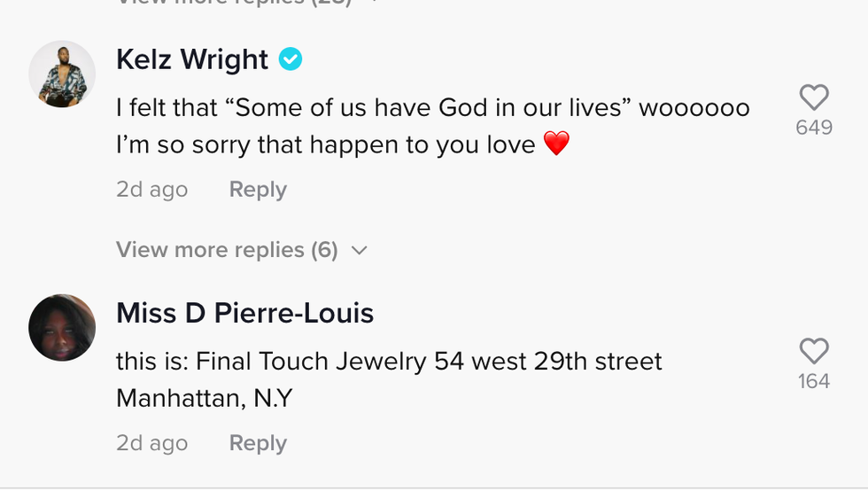
Task: Expand replies using the chevron after "(6)"
Action: 359,251
